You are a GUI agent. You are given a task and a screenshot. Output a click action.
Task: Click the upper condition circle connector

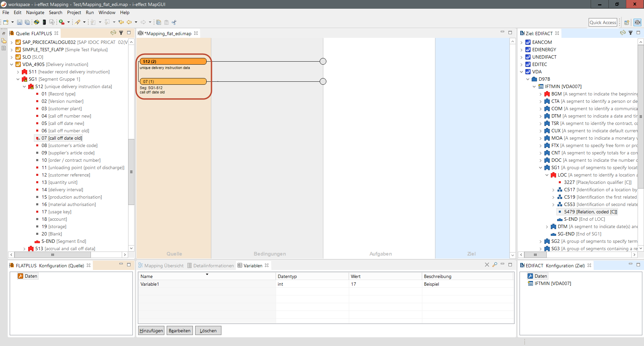point(323,61)
